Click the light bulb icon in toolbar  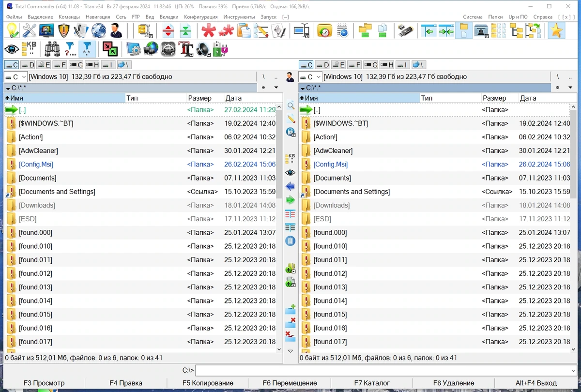click(x=12, y=30)
